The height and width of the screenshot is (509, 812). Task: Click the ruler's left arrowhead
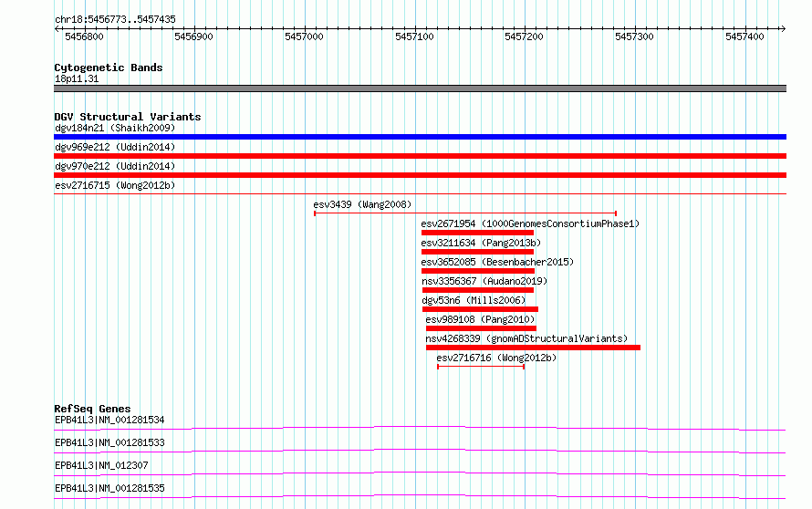tap(57, 28)
